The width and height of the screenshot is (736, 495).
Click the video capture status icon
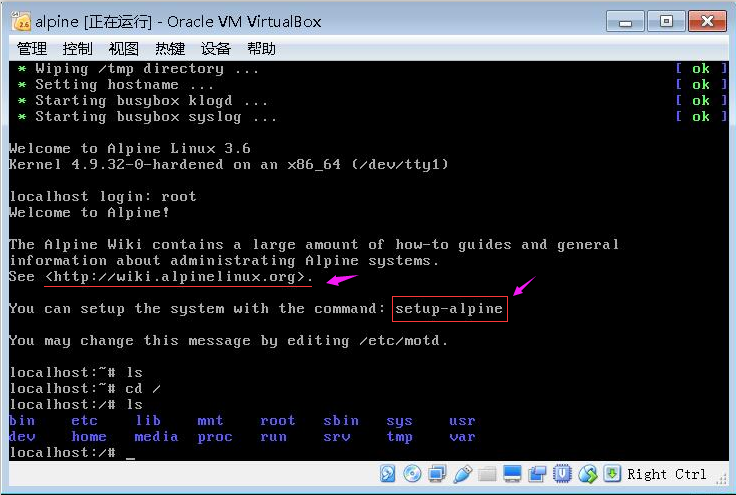[x=537, y=474]
